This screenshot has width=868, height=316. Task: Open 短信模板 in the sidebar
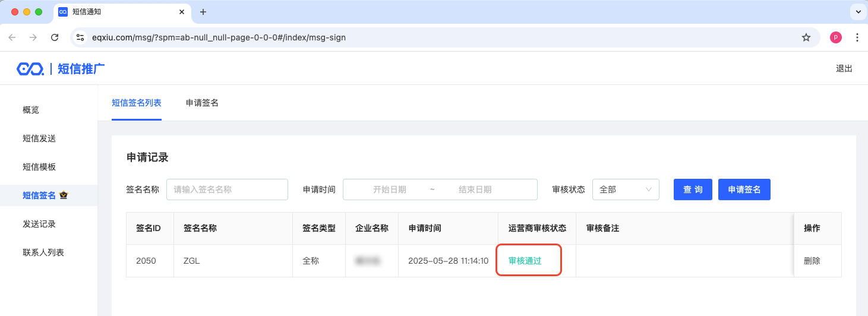point(39,167)
